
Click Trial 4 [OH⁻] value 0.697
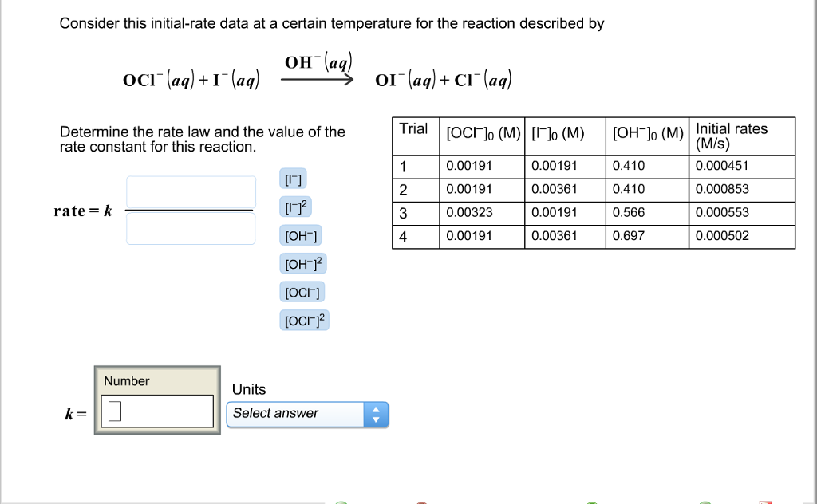[629, 236]
